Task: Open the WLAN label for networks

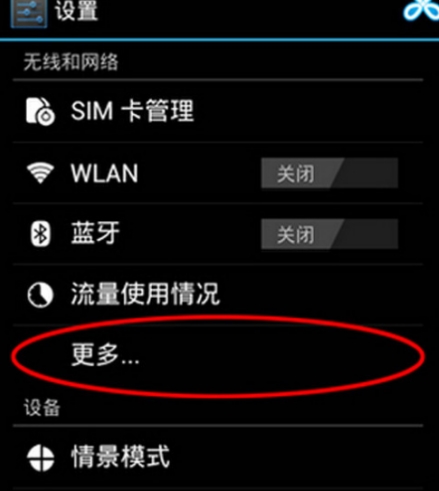Action: click(104, 173)
